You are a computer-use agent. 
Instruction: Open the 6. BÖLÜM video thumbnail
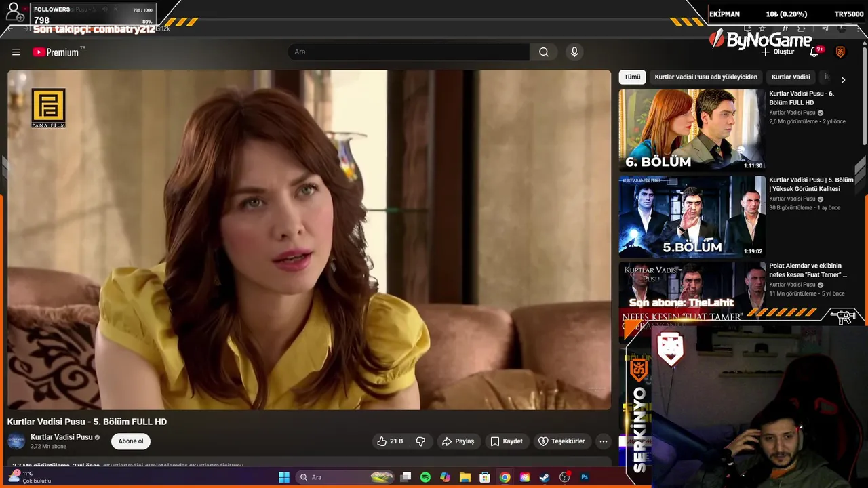(692, 130)
